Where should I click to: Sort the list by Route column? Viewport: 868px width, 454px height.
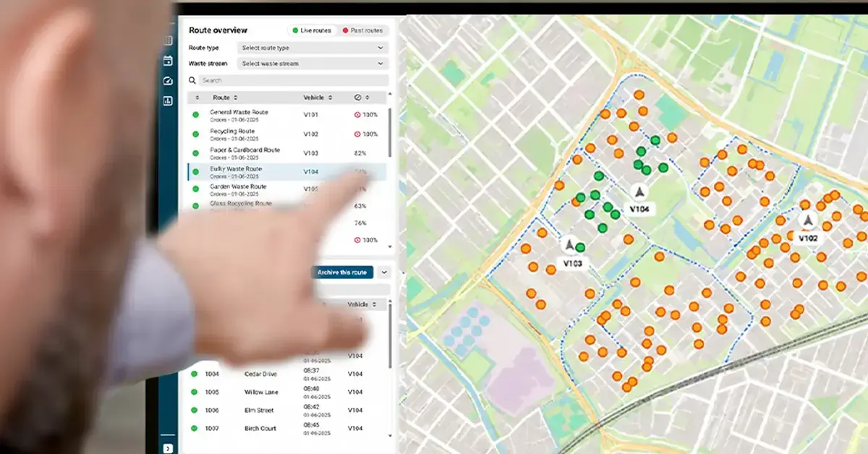pos(225,98)
